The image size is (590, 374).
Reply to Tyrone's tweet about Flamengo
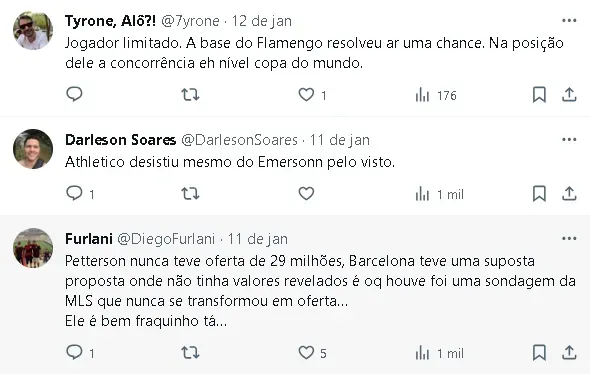click(74, 94)
